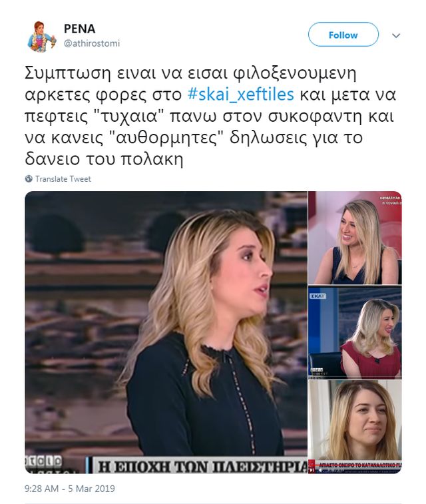This screenshot has width=426, height=504.
Task: Click the globe icon beside Translate Tweet
Action: pos(29,178)
